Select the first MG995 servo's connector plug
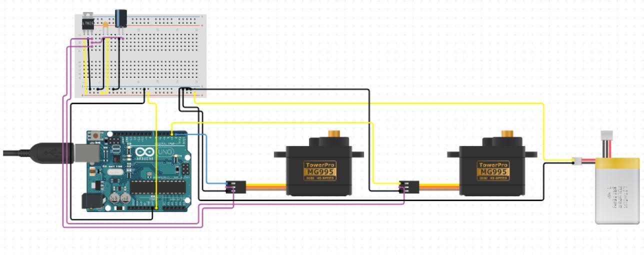Screen dimensions: 644x255 tap(235, 187)
